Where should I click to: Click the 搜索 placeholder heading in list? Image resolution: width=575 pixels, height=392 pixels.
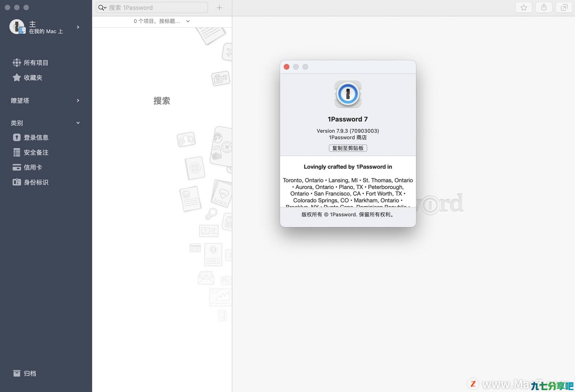pos(162,101)
